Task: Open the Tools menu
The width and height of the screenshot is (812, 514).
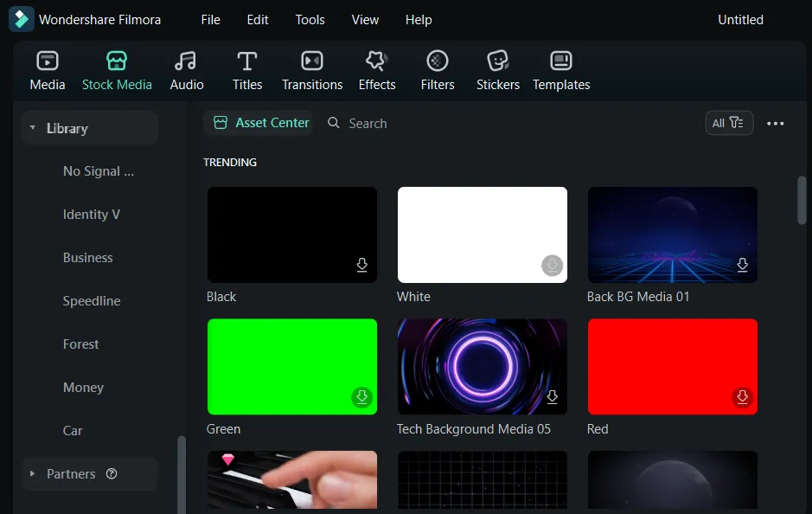Action: click(x=310, y=20)
